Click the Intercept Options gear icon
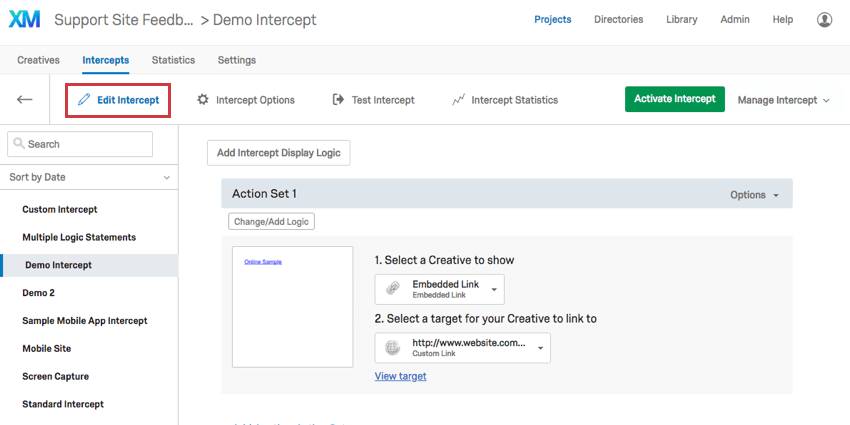This screenshot has height=425, width=850. pyautogui.click(x=203, y=100)
